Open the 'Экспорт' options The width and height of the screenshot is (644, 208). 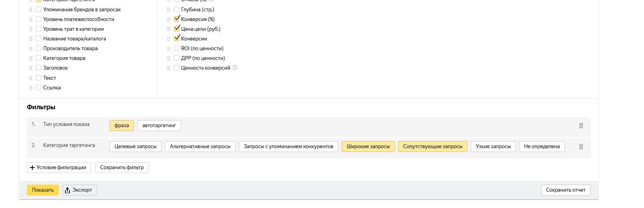[79, 190]
